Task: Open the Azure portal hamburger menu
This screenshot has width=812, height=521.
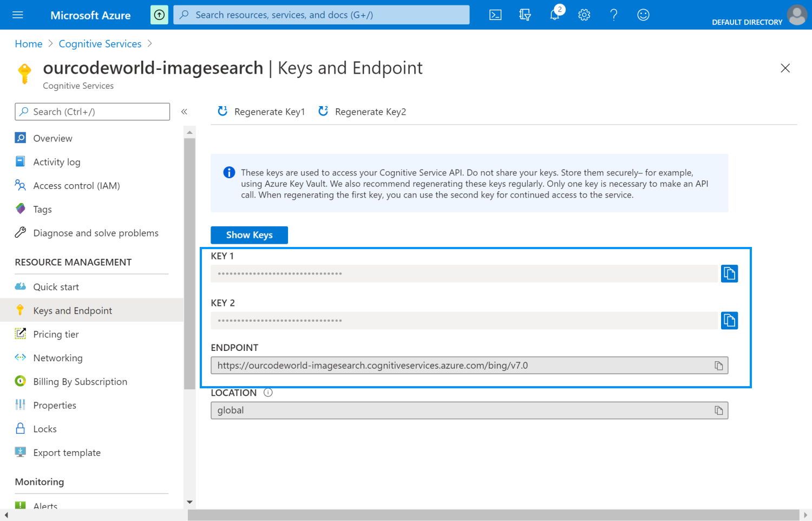Action: [18, 15]
